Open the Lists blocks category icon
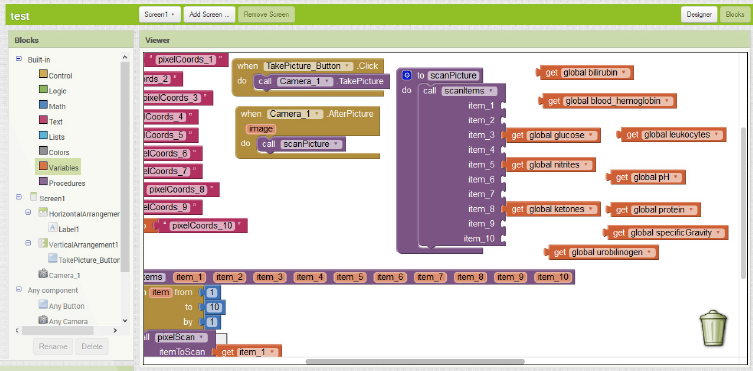 pos(43,136)
